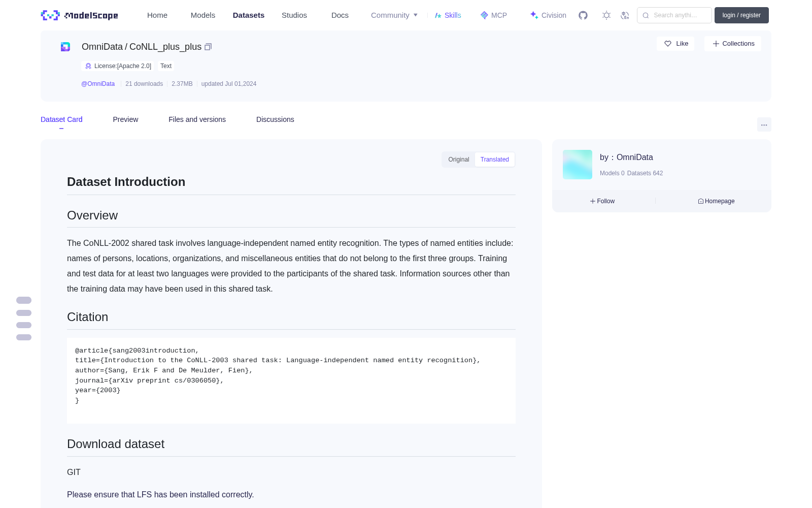Expand the Community dropdown menu
Screen dimensions: 812x508
coord(394,15)
